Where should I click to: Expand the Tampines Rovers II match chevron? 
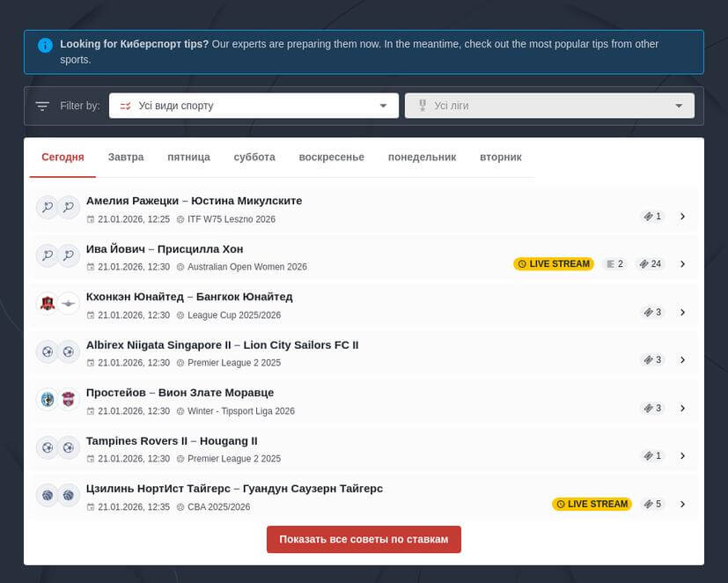coord(683,456)
